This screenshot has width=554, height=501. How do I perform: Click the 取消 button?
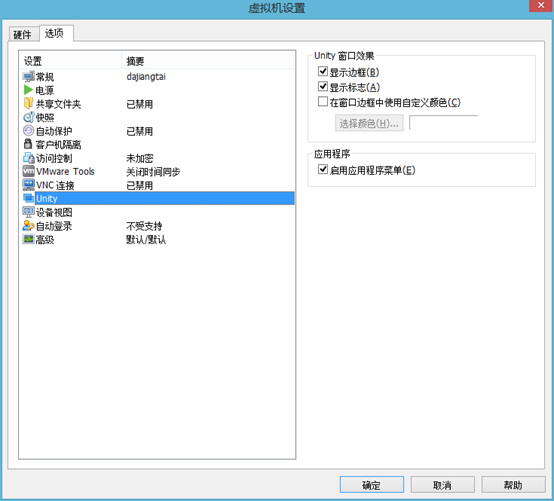click(x=442, y=485)
